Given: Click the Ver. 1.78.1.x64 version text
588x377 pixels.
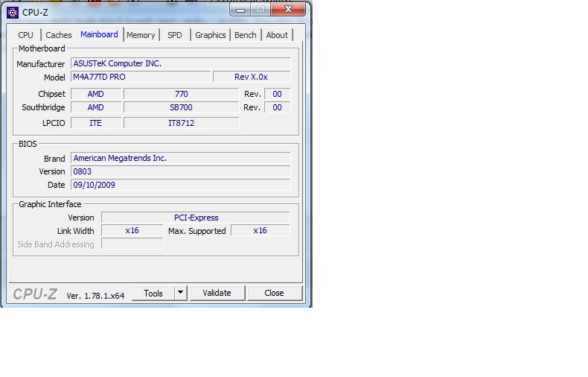Looking at the screenshot, I should [x=95, y=296].
